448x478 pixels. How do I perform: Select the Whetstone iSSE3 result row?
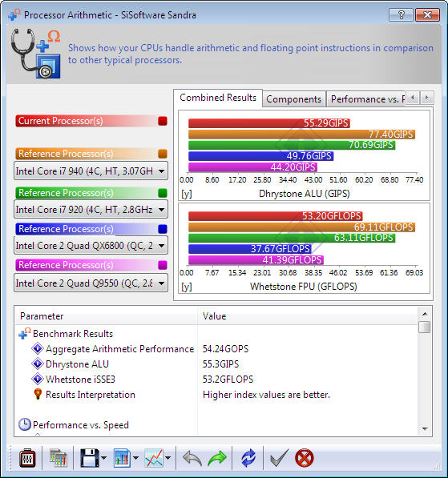(x=216, y=380)
